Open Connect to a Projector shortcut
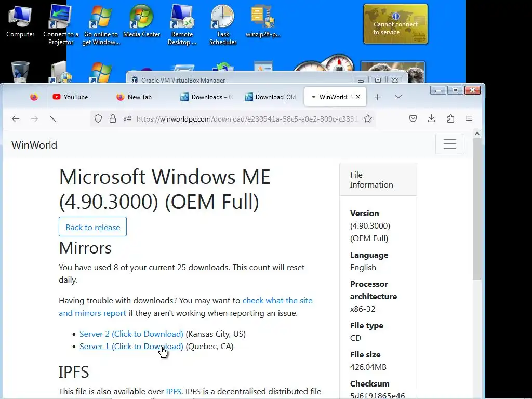Viewport: 532px width, 399px height. [61, 24]
